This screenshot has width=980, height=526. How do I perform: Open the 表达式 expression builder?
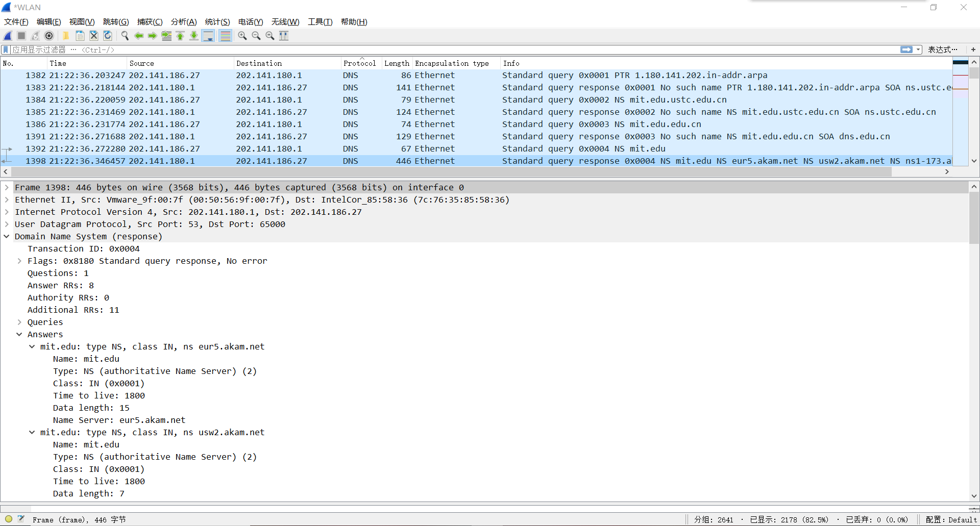[942, 49]
